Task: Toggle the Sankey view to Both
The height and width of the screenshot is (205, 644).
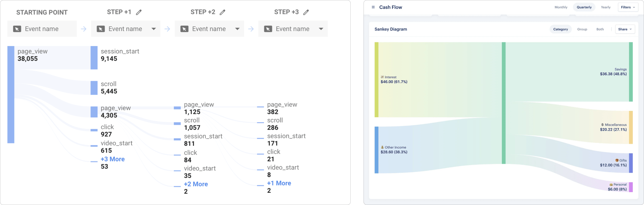Action: 600,29
